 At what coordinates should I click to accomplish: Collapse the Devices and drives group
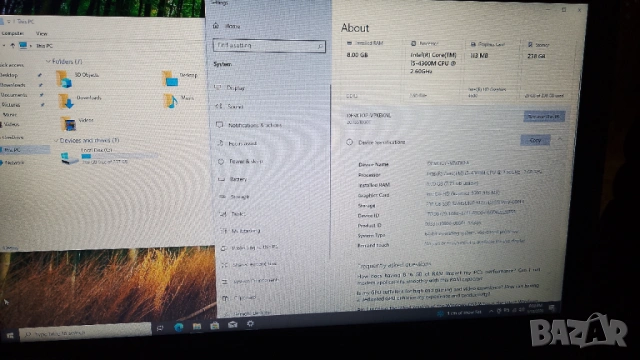point(56,140)
